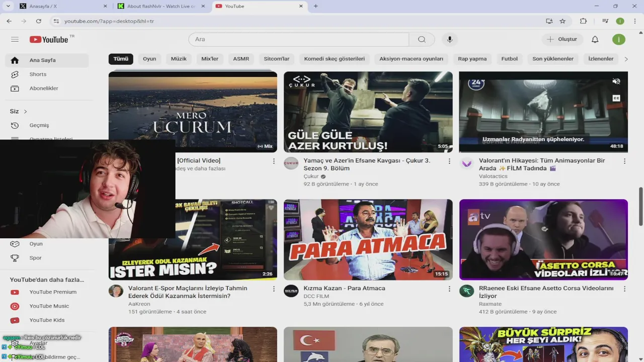Open options for Valorant E-Spor video
The width and height of the screenshot is (644, 362).
coord(274,289)
